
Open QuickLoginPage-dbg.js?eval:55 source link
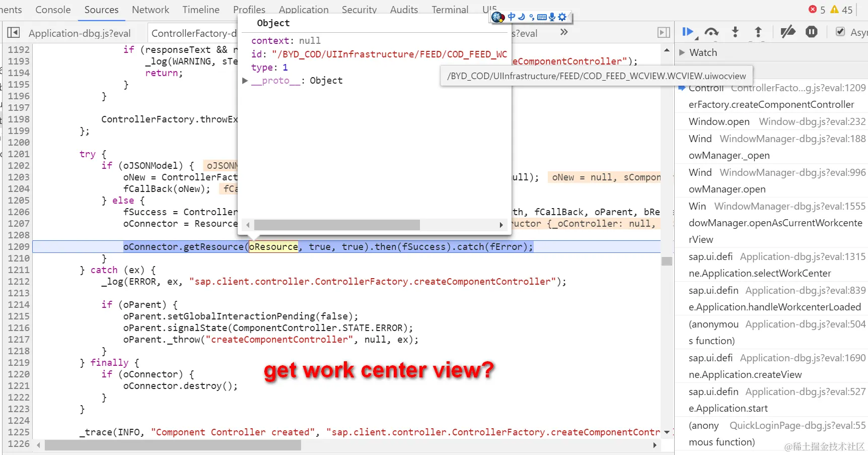(x=798, y=425)
